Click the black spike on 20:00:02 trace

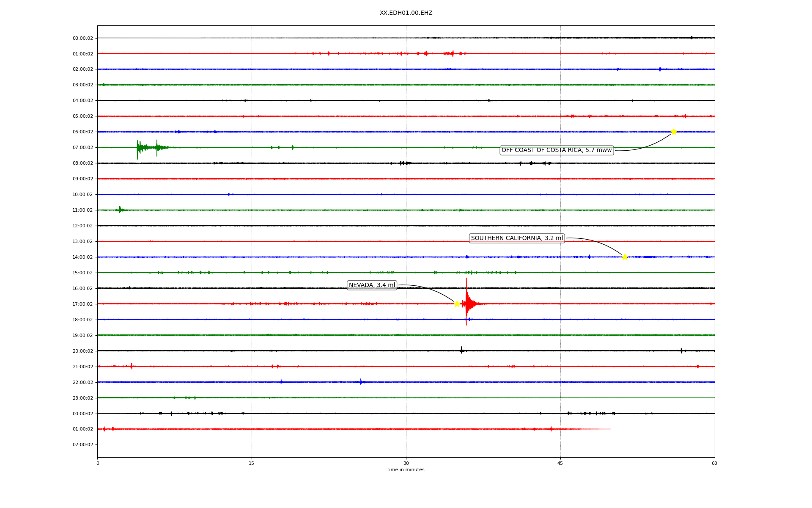[x=461, y=350]
